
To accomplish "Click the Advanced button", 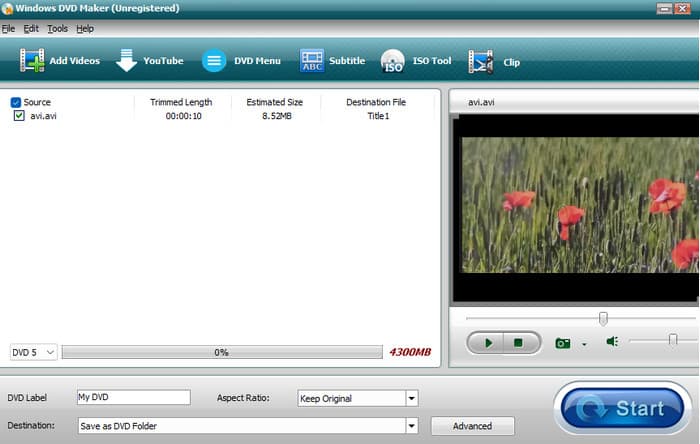I will point(472,426).
